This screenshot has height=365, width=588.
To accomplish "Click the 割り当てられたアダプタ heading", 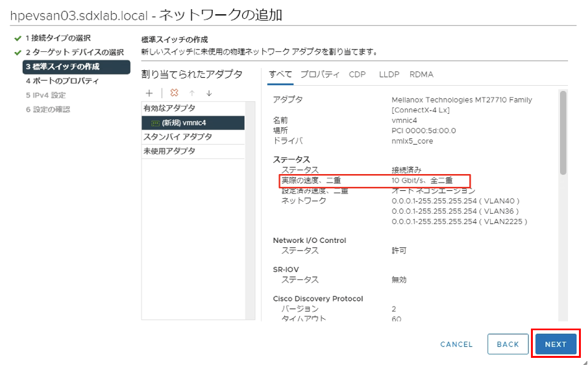I will coord(191,74).
